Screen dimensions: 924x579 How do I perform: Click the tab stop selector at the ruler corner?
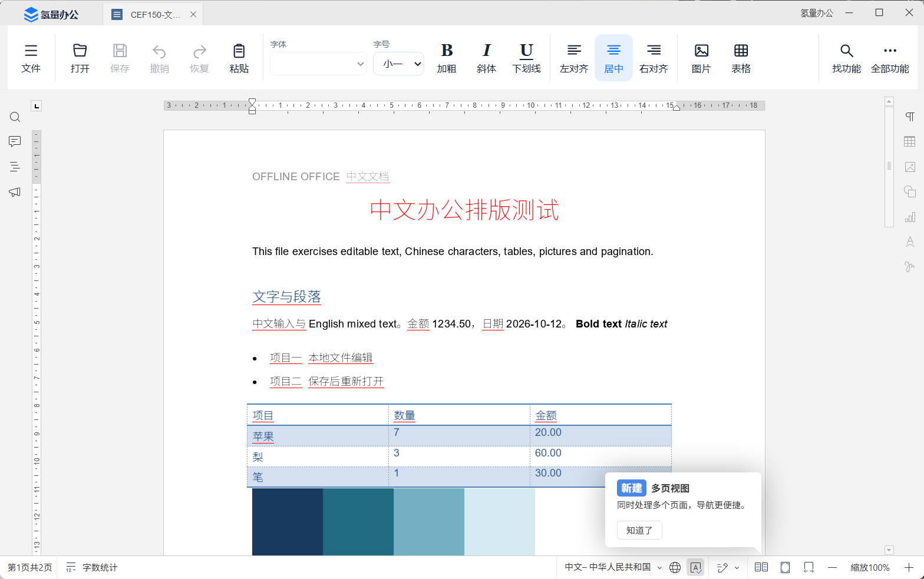37,106
